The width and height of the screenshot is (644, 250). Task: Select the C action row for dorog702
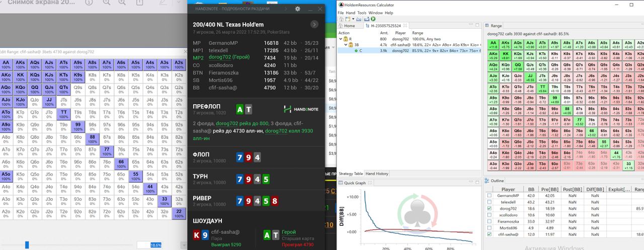point(410,50)
